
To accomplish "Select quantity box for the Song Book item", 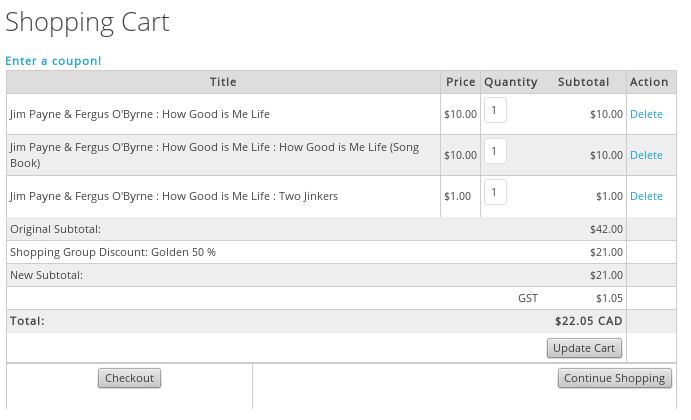I will (x=495, y=151).
